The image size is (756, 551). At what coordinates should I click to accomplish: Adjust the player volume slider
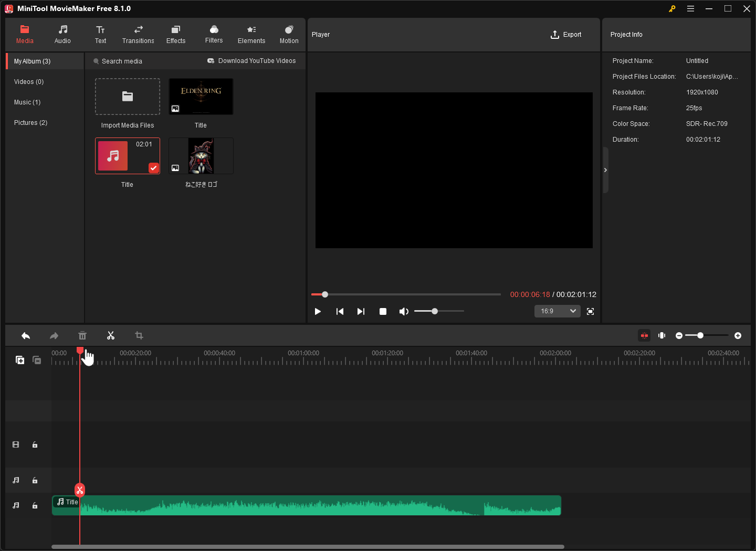pos(439,311)
